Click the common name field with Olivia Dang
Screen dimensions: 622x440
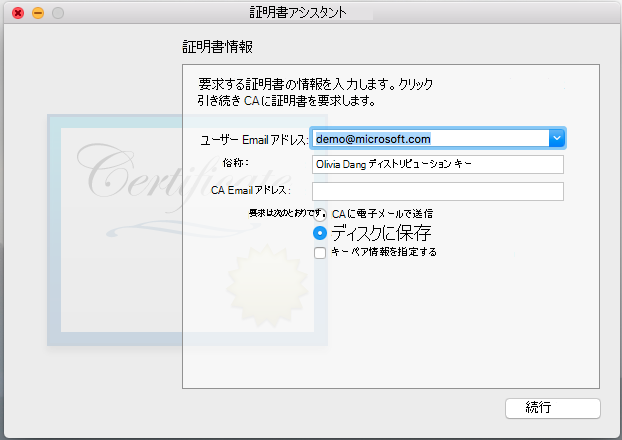point(438,164)
